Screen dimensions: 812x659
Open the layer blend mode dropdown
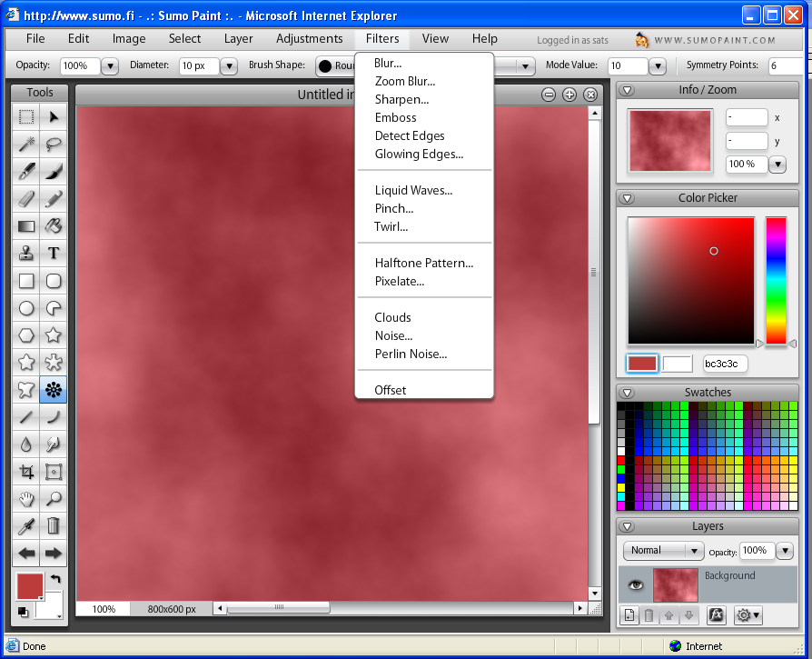pos(663,550)
